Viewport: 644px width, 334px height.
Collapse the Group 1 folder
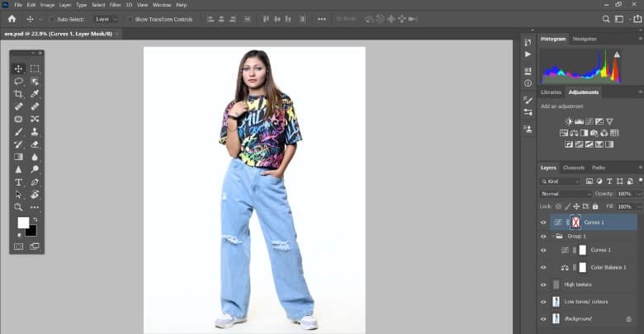tap(553, 237)
